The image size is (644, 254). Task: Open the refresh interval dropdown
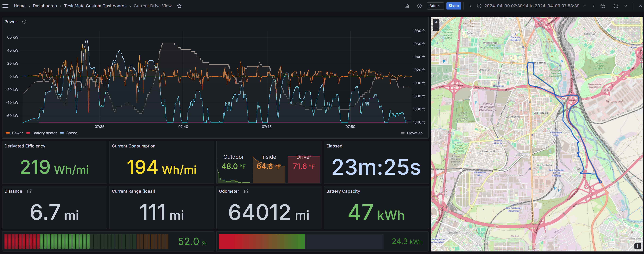coord(625,6)
